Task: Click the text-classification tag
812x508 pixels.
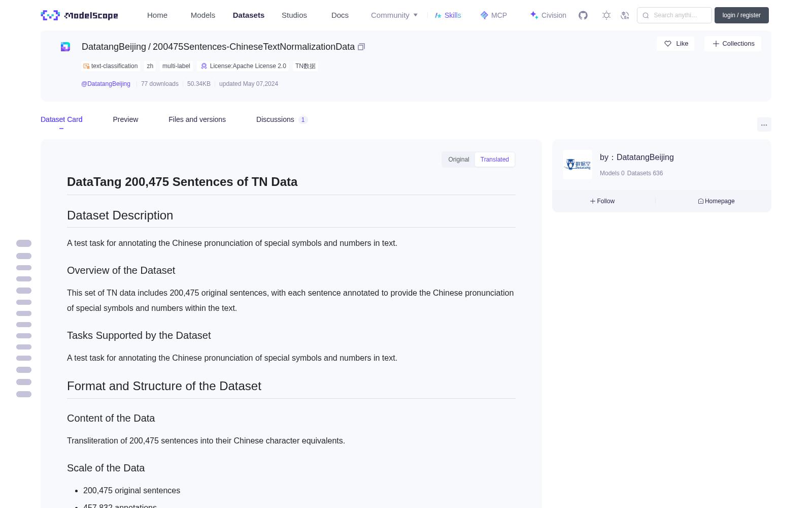Action: coord(111,66)
